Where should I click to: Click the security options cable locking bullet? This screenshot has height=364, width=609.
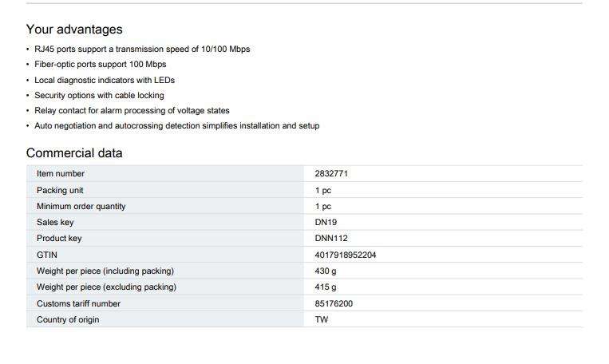click(99, 95)
